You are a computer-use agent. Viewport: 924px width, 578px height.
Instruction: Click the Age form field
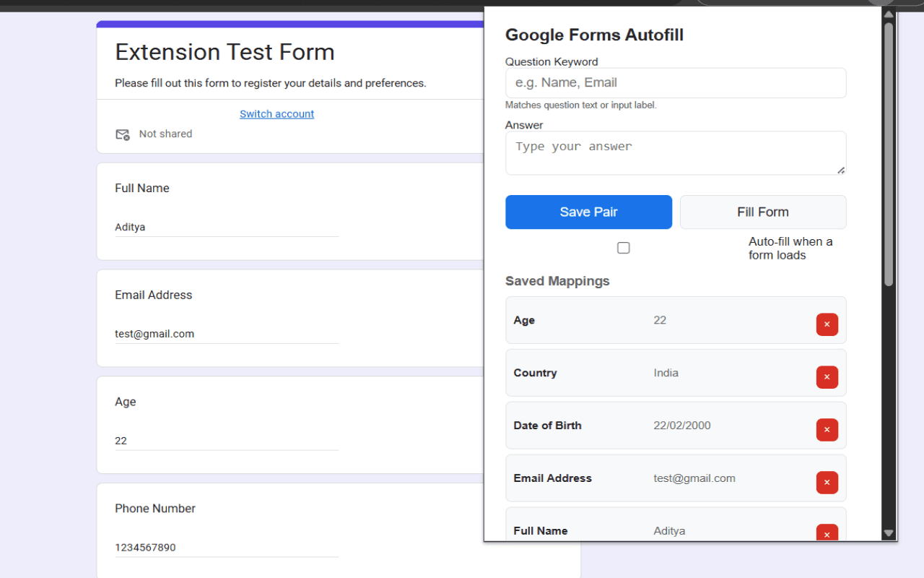coord(227,441)
